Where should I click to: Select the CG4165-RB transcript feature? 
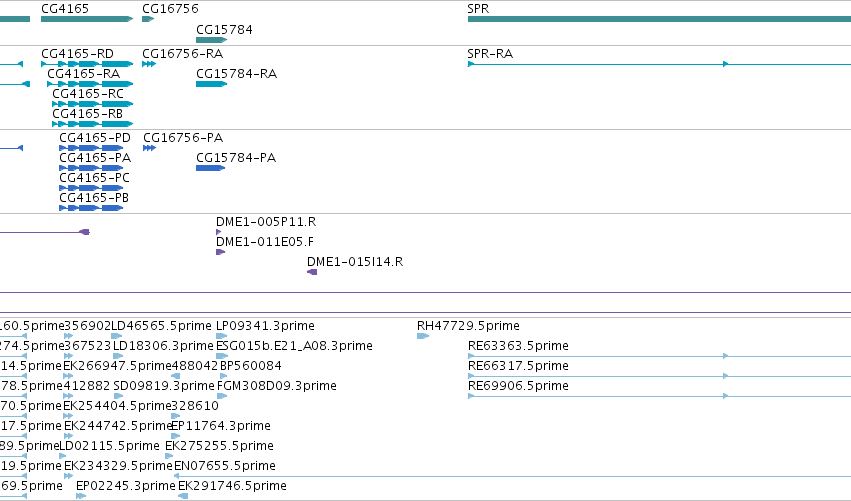tap(92, 124)
